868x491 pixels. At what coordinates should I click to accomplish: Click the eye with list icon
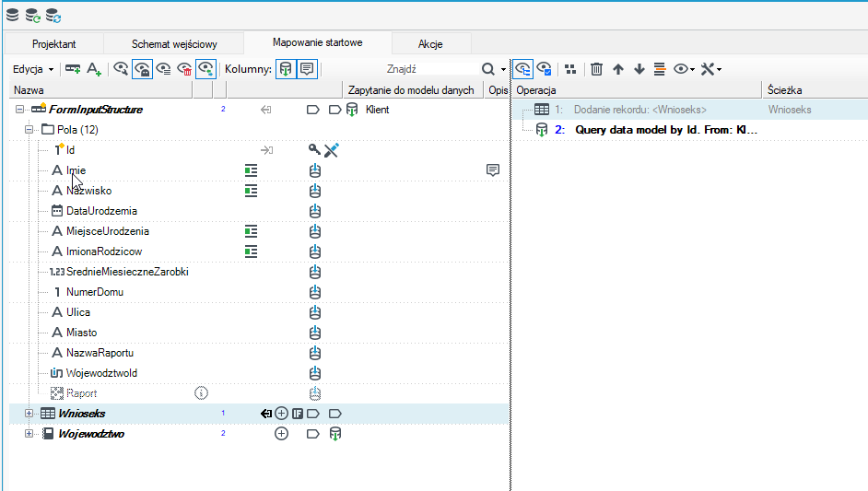[163, 69]
